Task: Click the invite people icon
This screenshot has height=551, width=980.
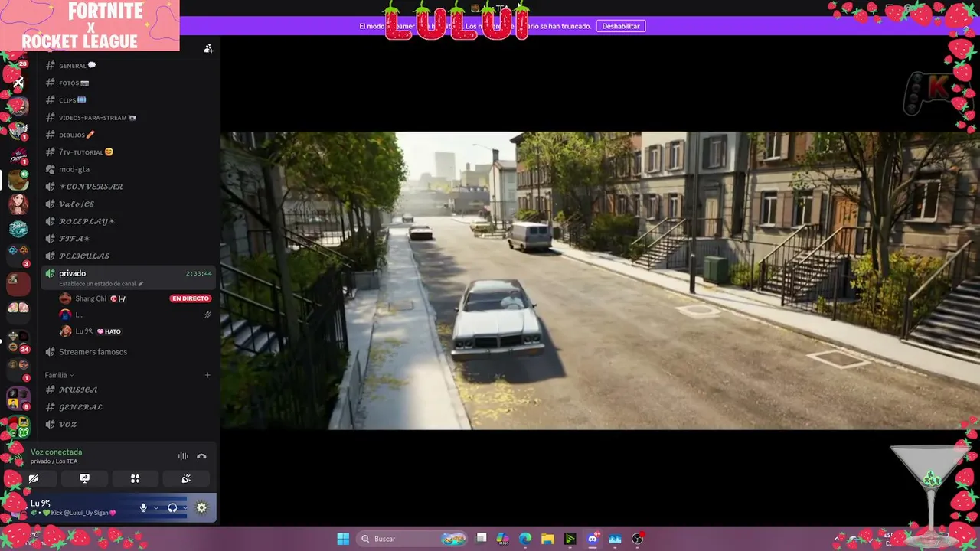Action: pos(208,48)
